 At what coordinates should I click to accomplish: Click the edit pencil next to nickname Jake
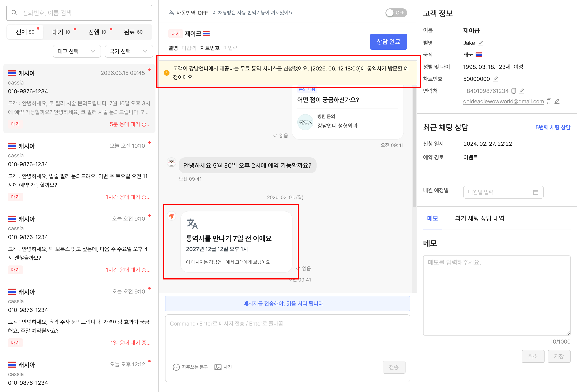(481, 43)
